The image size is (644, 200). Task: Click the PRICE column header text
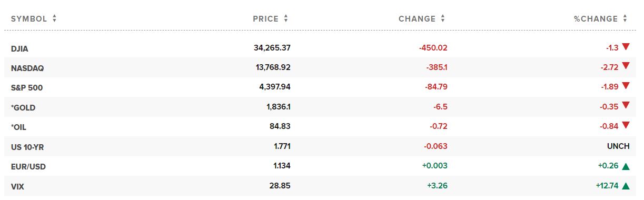[x=265, y=18]
